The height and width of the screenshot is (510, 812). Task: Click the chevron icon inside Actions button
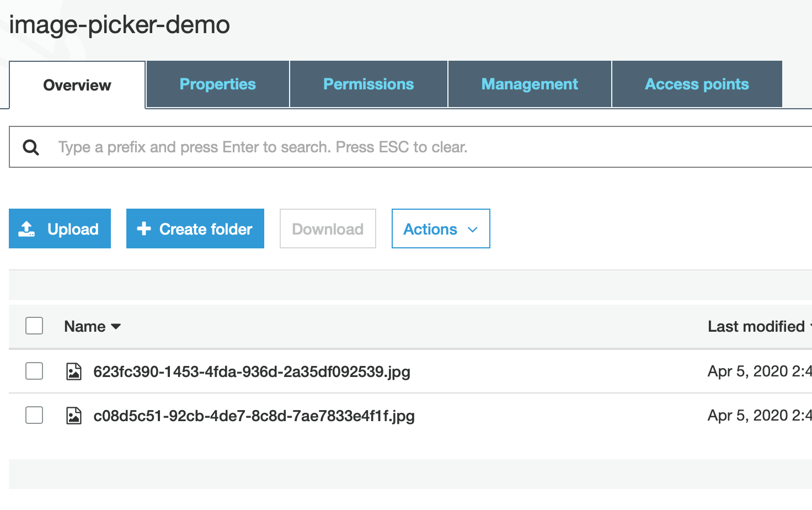coord(473,229)
